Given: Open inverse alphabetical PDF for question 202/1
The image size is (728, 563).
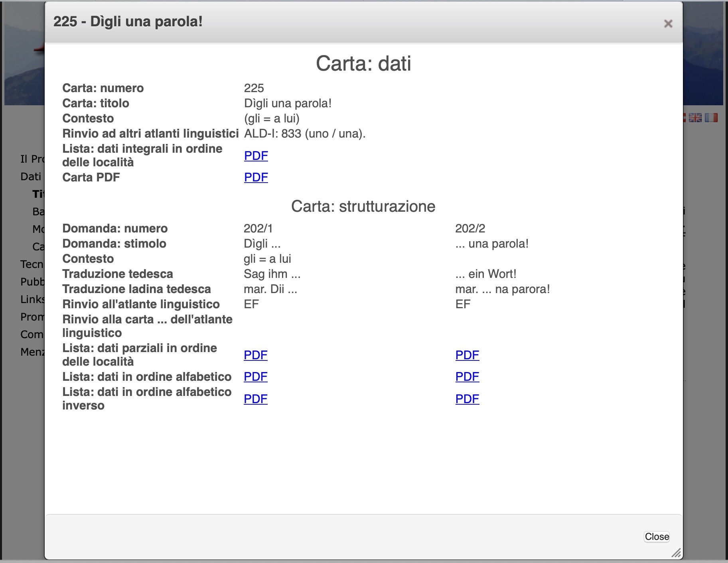Looking at the screenshot, I should [x=255, y=399].
